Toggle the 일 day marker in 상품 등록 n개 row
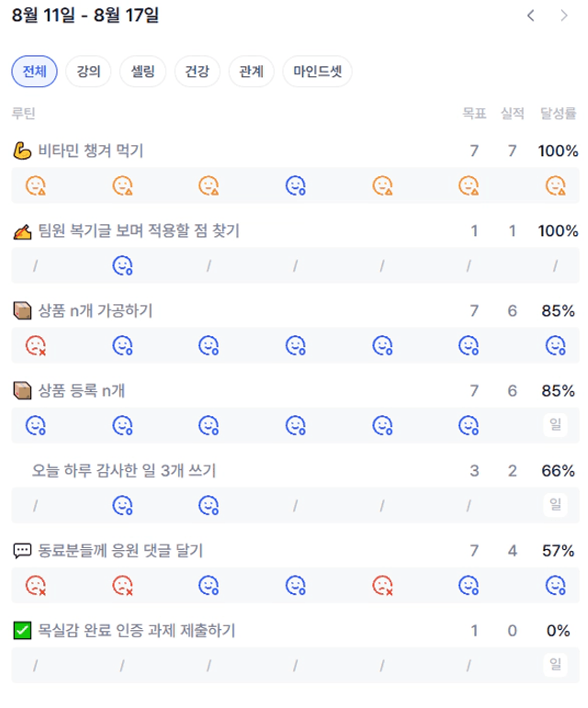The height and width of the screenshot is (708, 588). 556,425
